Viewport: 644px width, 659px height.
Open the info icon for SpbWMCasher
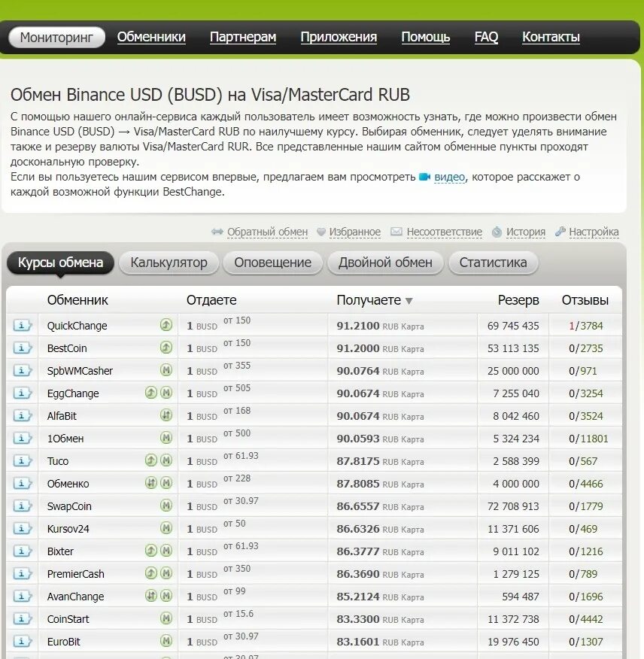pos(22,370)
